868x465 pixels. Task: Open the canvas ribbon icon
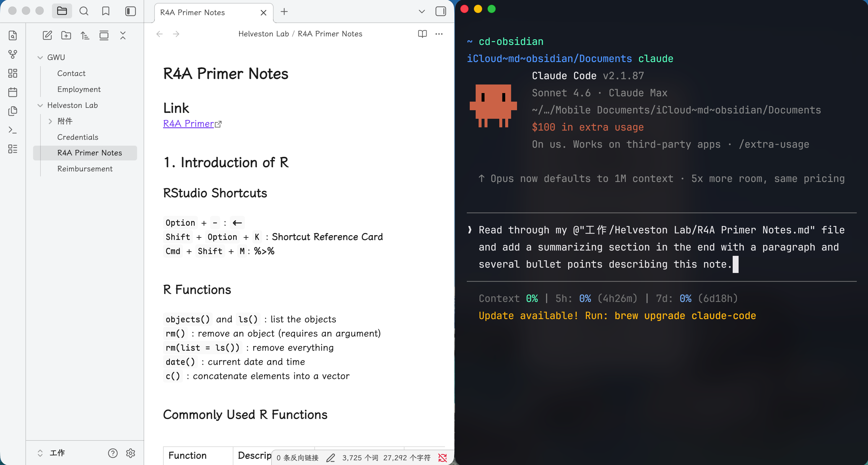[12, 73]
